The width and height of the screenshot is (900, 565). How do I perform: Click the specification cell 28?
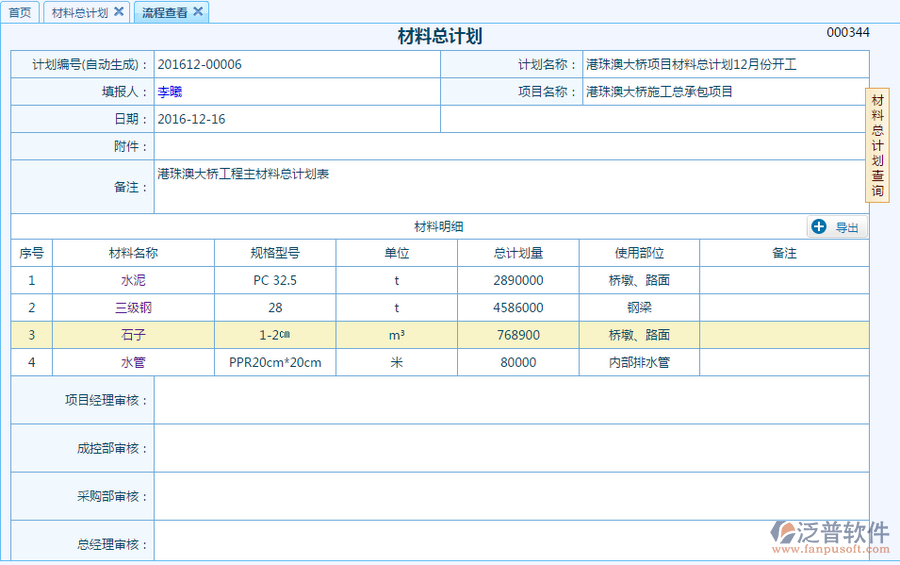275,308
